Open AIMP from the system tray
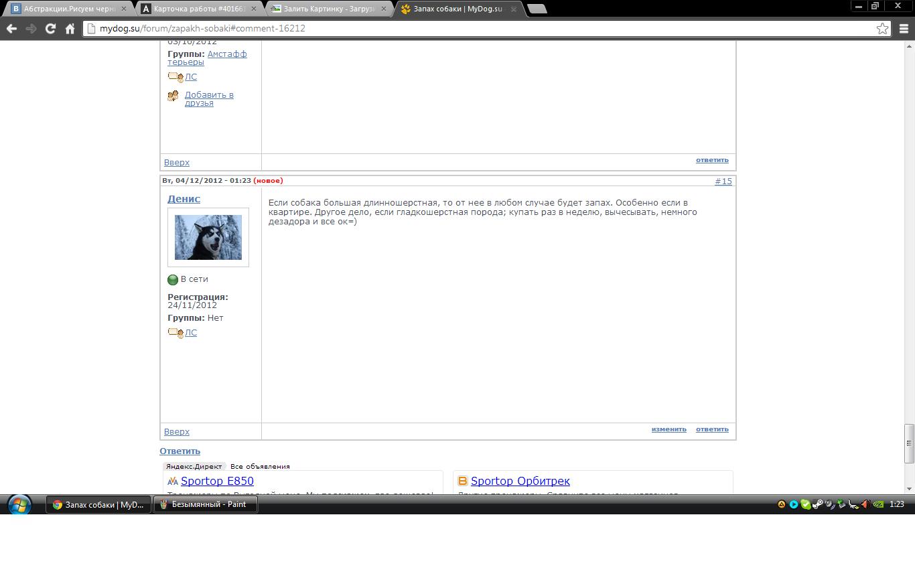The height and width of the screenshot is (588, 915). click(781, 504)
